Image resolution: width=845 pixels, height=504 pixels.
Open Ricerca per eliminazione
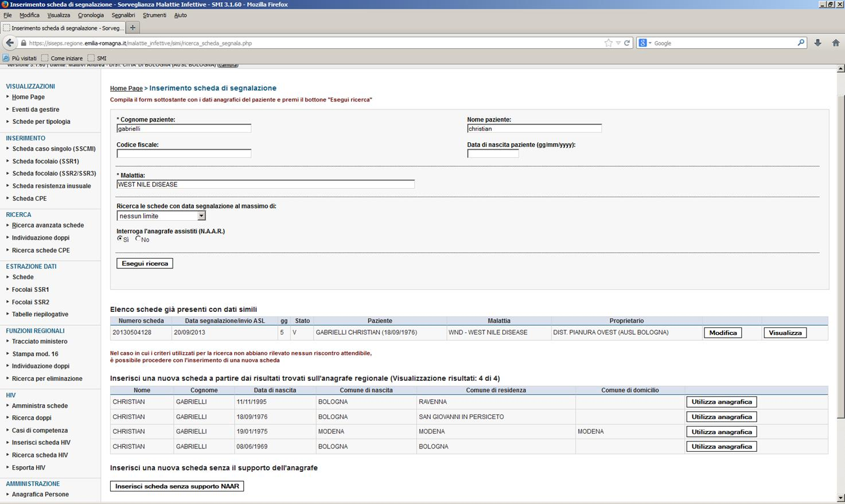47,378
